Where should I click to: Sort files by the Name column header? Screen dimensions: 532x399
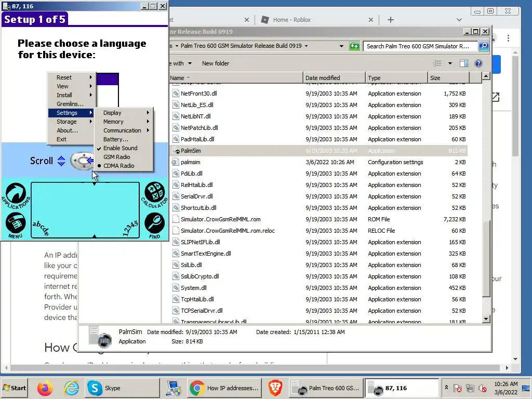pos(236,78)
